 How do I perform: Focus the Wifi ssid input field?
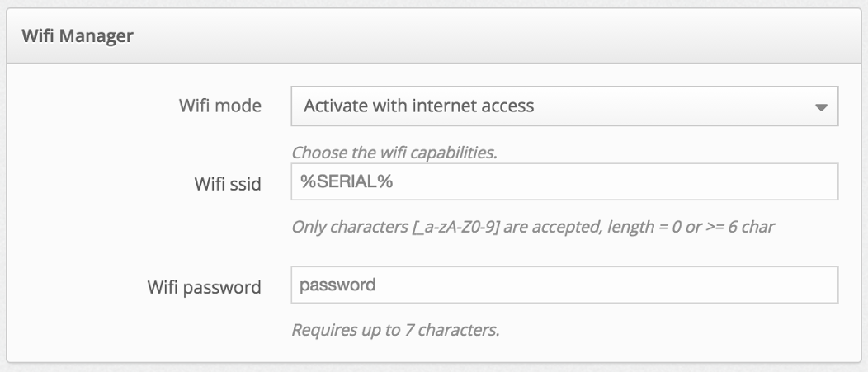point(564,182)
